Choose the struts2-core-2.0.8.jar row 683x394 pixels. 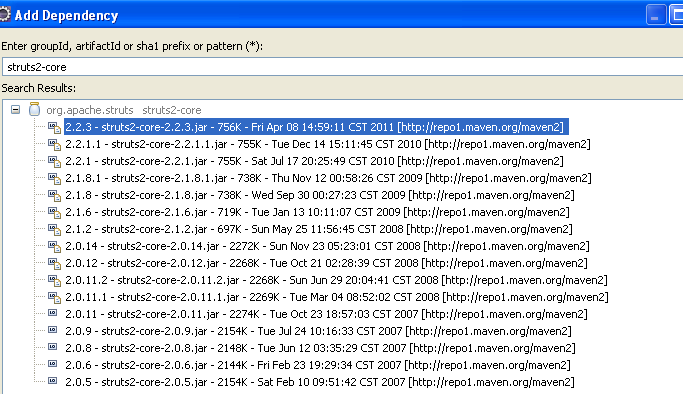click(x=320, y=348)
